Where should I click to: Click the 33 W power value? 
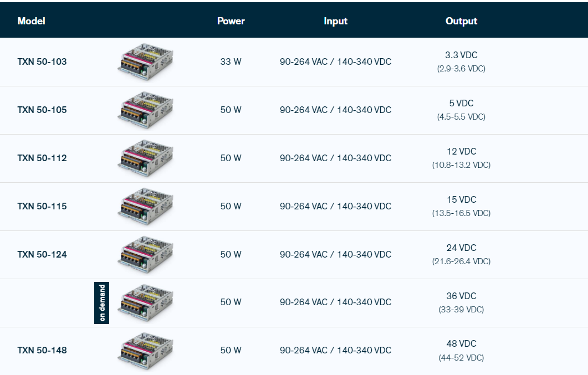click(x=231, y=62)
